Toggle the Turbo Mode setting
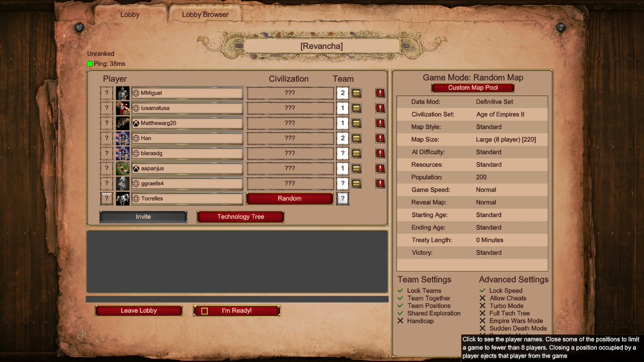 coord(482,306)
